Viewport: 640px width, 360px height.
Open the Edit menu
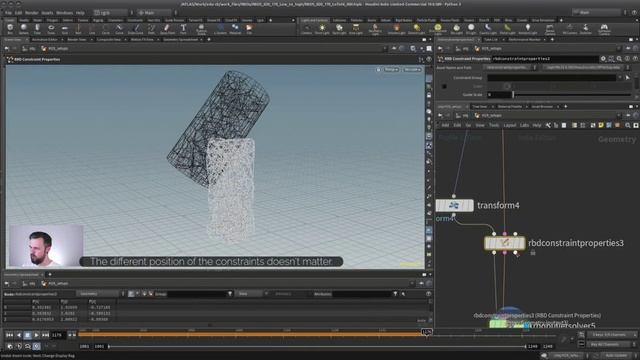(18, 13)
